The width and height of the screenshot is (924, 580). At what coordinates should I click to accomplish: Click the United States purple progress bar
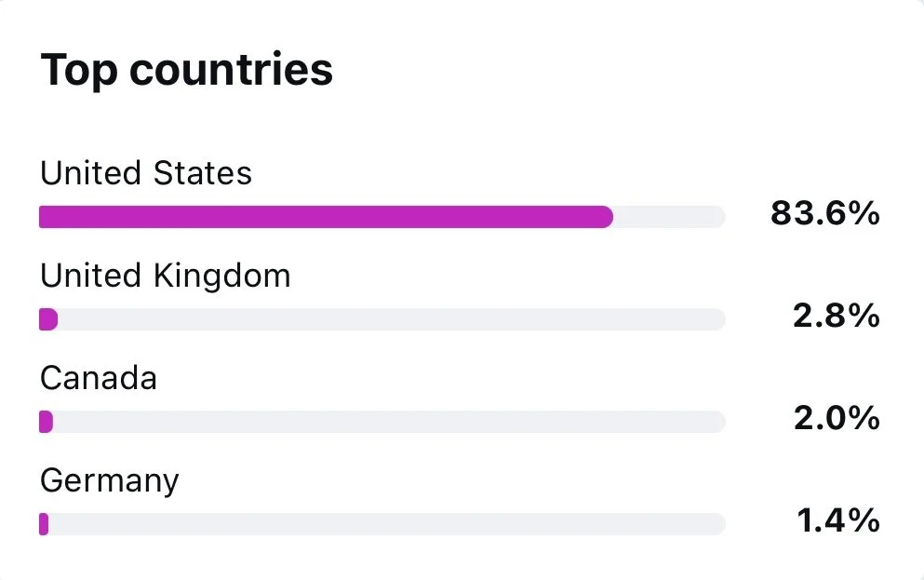pos(326,217)
